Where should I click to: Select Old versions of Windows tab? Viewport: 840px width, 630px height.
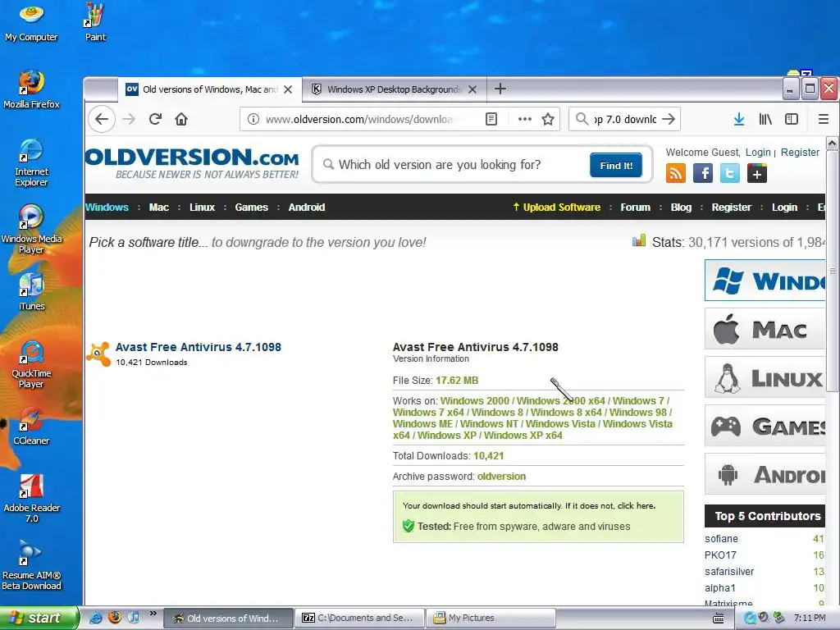pyautogui.click(x=209, y=89)
